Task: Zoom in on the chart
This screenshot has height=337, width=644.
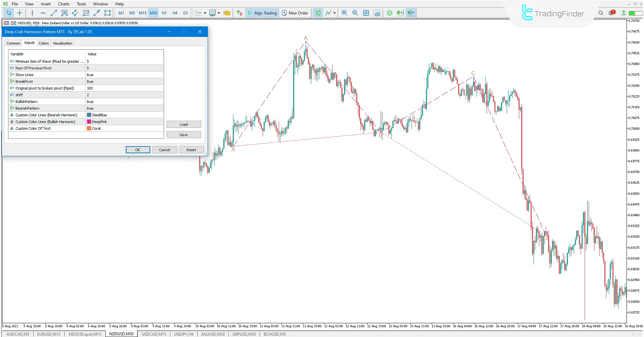Action: [x=344, y=13]
